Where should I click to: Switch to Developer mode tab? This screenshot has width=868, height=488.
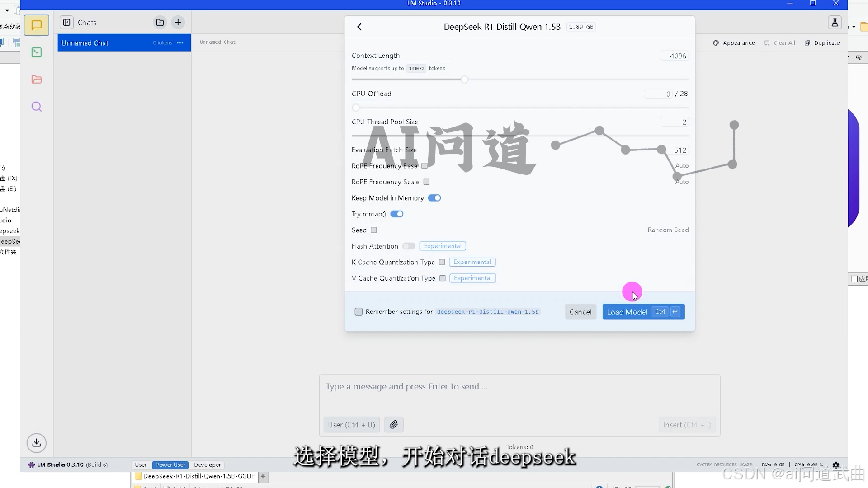coord(207,465)
